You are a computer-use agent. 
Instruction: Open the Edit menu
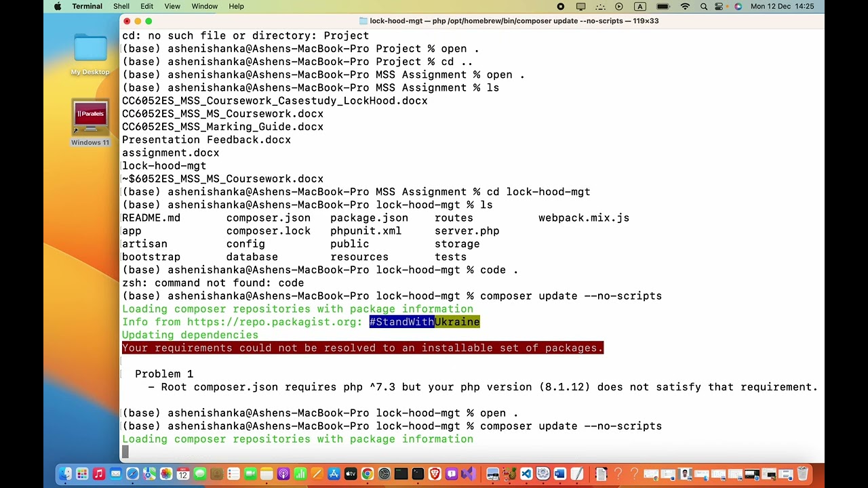146,6
